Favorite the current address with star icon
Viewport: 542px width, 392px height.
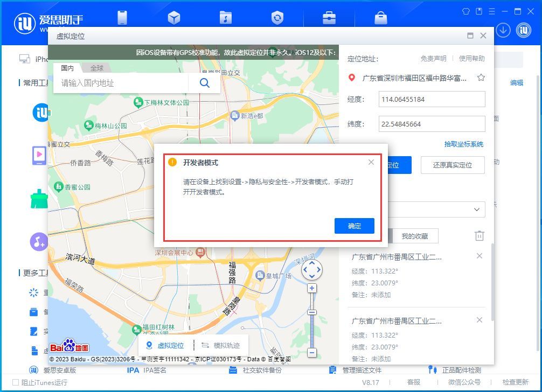click(x=481, y=78)
